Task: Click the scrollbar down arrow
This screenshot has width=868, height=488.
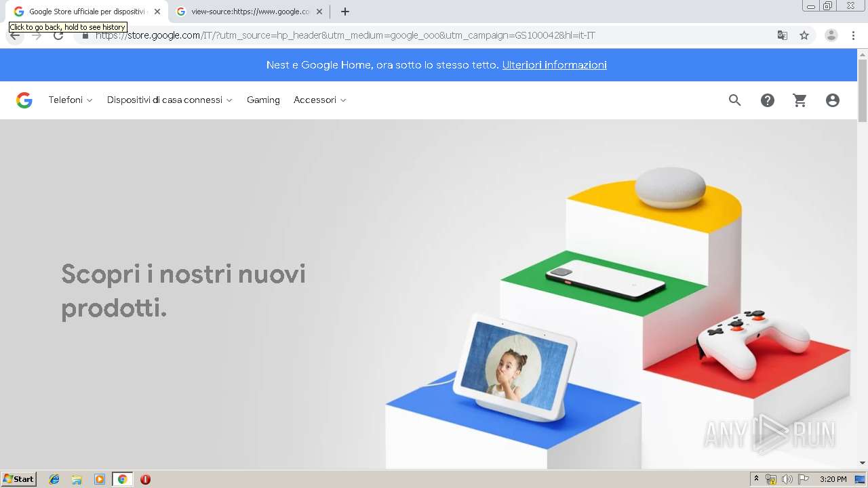Action: 863,463
